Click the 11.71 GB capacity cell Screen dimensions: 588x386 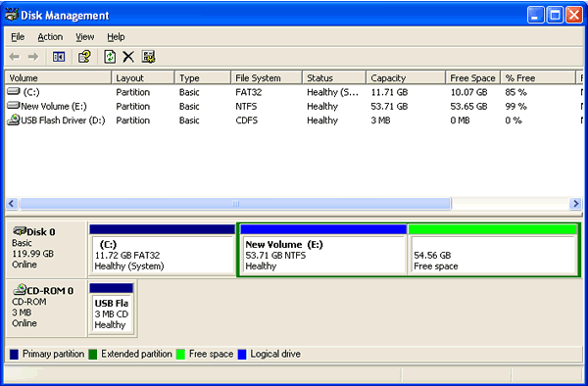coord(389,92)
